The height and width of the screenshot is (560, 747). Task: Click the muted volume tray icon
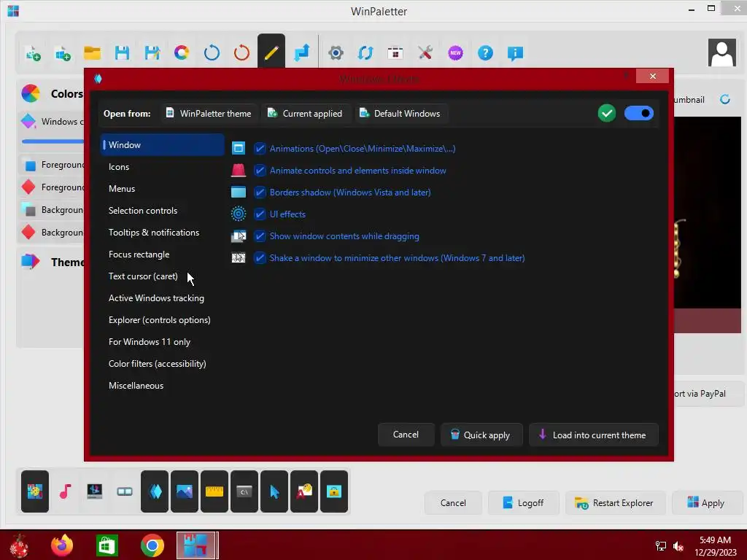point(678,546)
